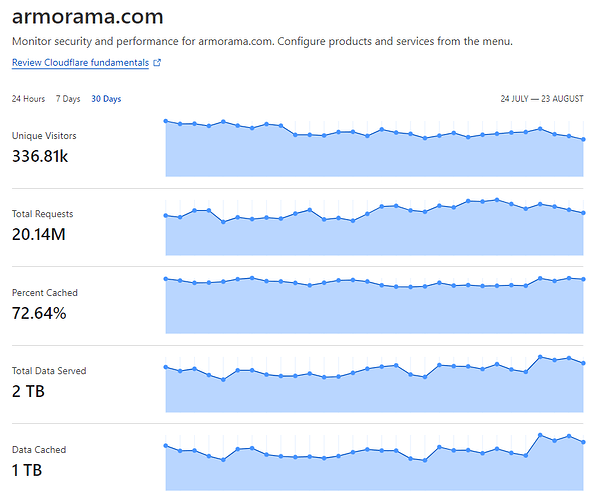
Task: Click the first data point of Unique Visitors chart
Action: [166, 121]
